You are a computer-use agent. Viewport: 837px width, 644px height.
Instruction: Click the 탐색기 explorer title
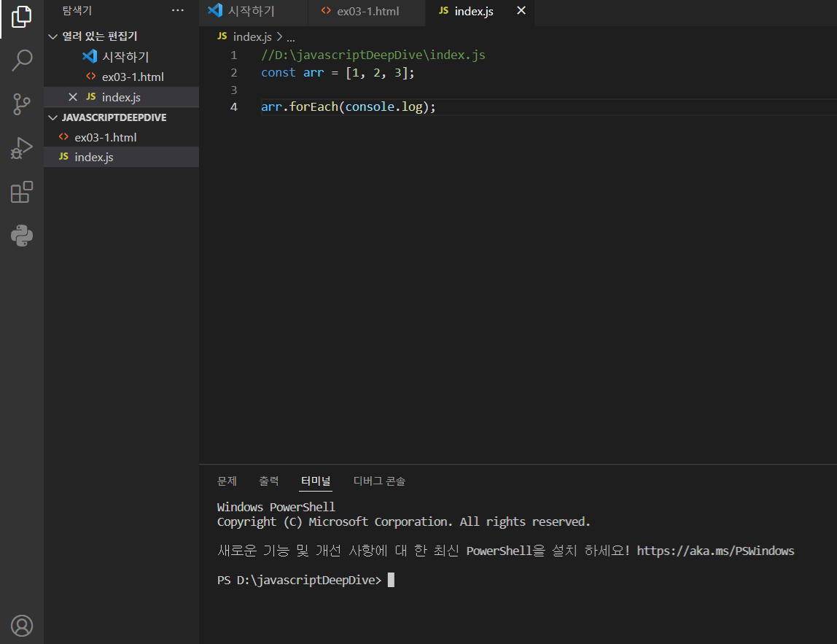coord(77,10)
